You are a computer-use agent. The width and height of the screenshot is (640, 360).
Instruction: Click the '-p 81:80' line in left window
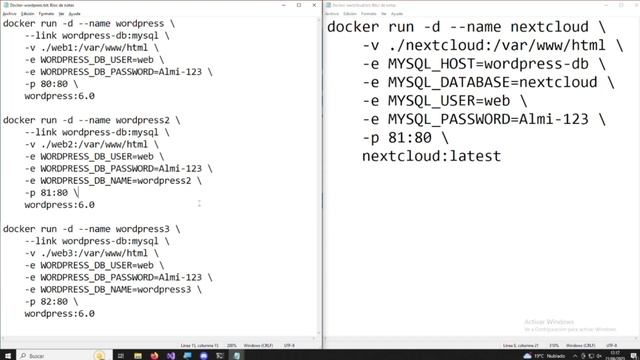[51, 193]
